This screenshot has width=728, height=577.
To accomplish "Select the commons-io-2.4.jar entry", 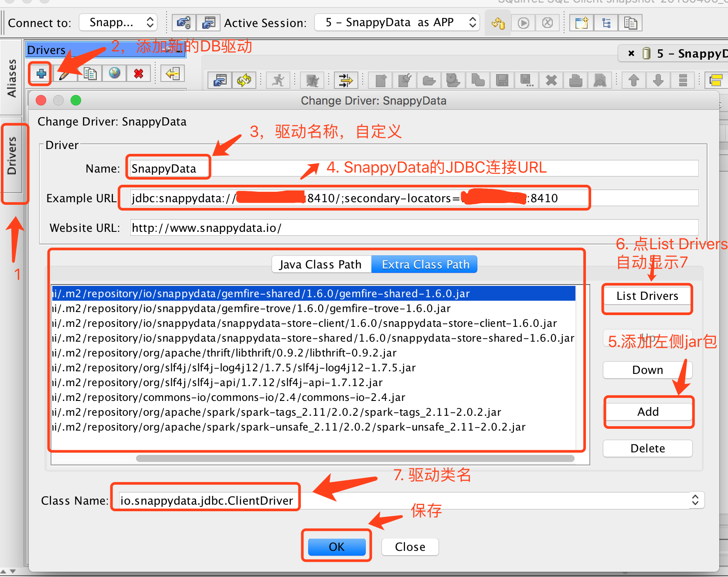I will [313, 397].
